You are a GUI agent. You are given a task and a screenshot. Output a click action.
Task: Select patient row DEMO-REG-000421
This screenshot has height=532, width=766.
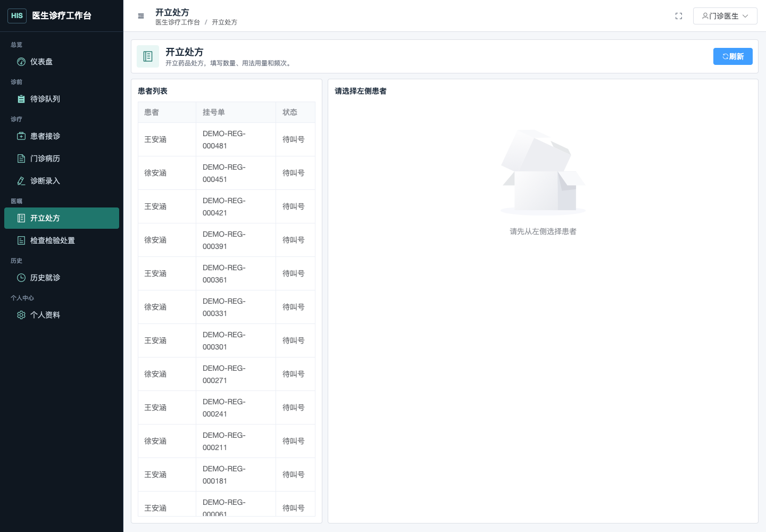tap(227, 206)
